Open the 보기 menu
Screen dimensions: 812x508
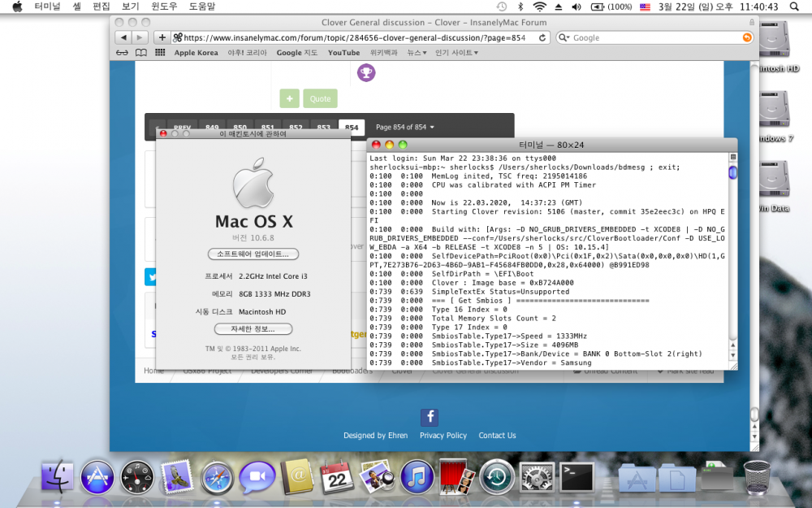131,7
